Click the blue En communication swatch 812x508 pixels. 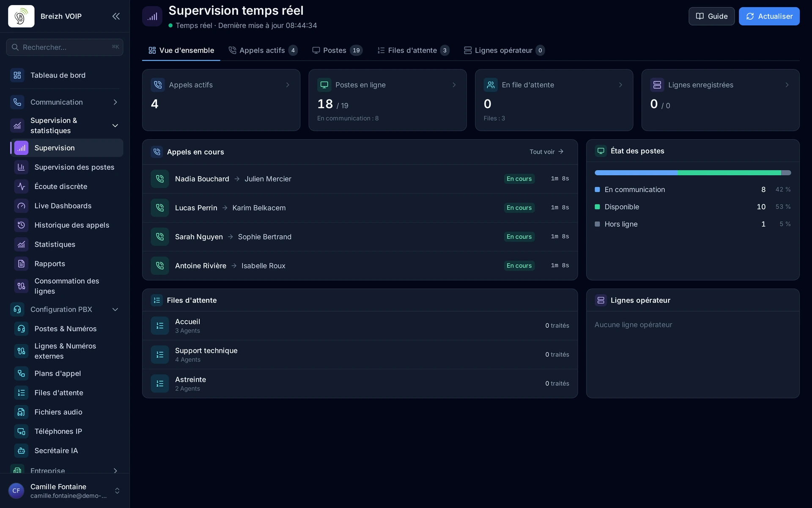pyautogui.click(x=597, y=190)
